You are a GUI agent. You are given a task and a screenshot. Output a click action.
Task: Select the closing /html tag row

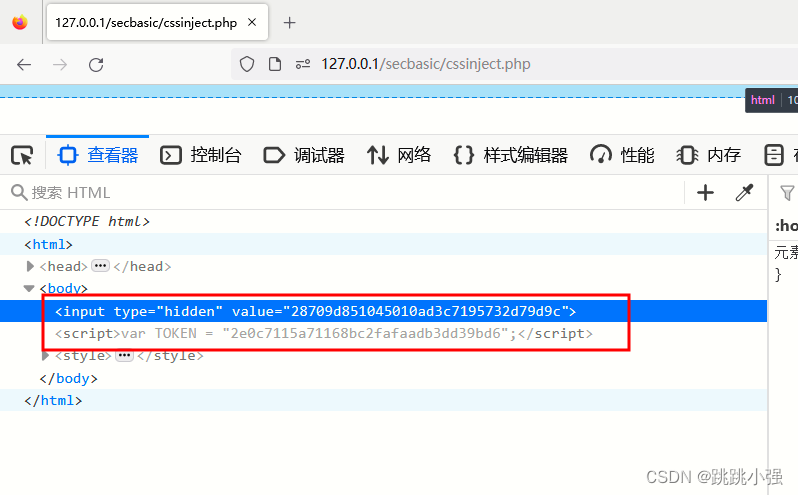coord(383,400)
